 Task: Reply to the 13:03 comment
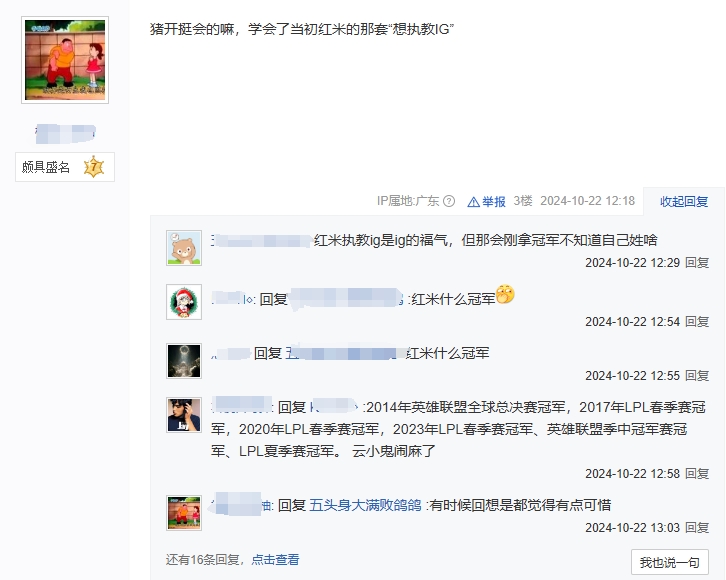(697, 527)
